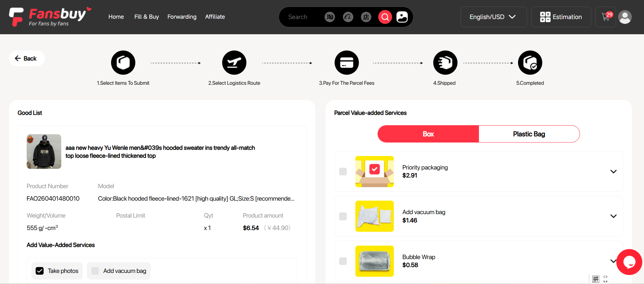Check the Priority packaging checkbox
644x284 pixels.
(x=343, y=172)
